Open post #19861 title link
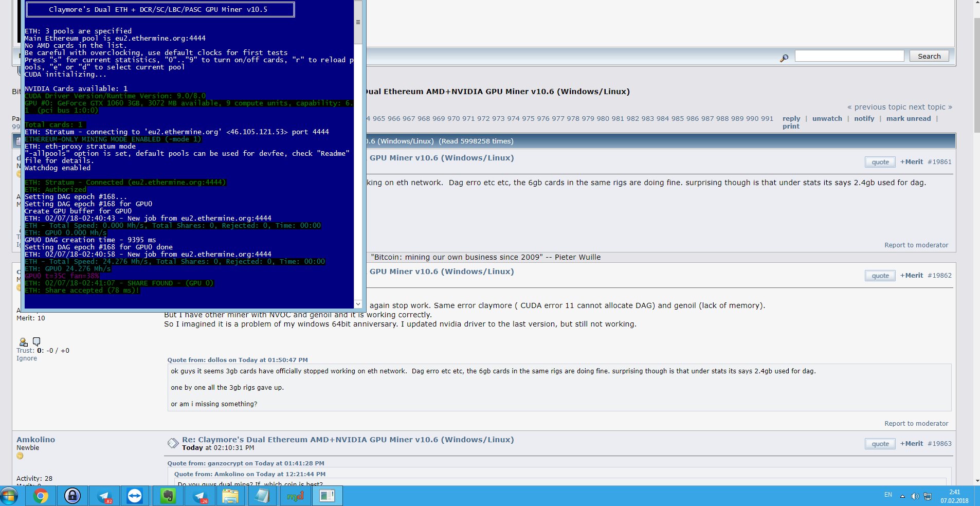980x506 pixels. pyautogui.click(x=442, y=158)
